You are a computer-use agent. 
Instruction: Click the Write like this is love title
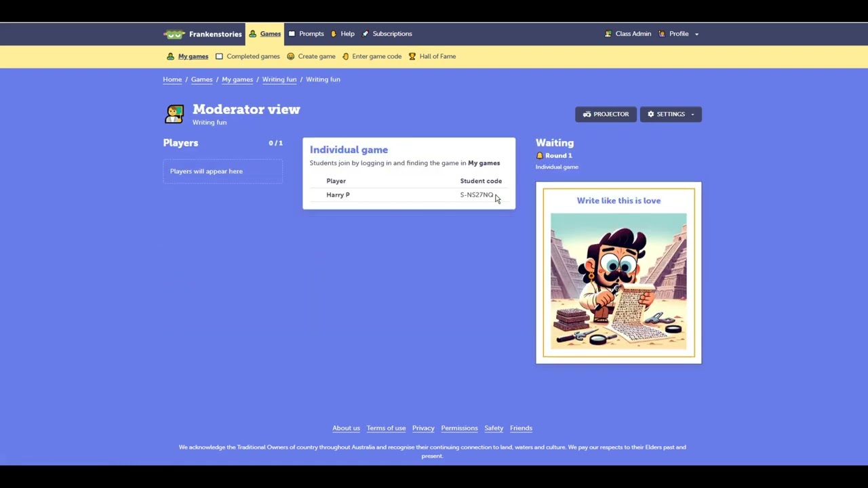click(x=618, y=201)
